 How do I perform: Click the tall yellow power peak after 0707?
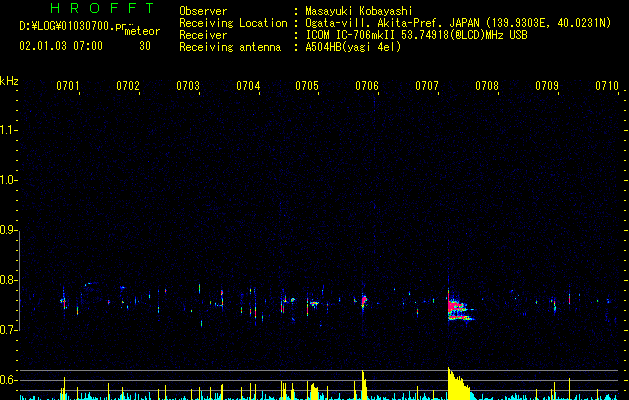click(x=459, y=384)
